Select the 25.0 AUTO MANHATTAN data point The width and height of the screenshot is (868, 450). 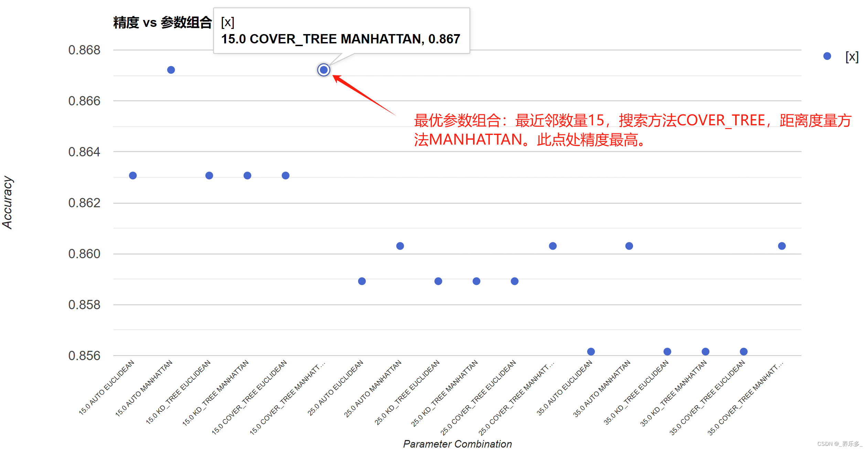[x=400, y=246]
